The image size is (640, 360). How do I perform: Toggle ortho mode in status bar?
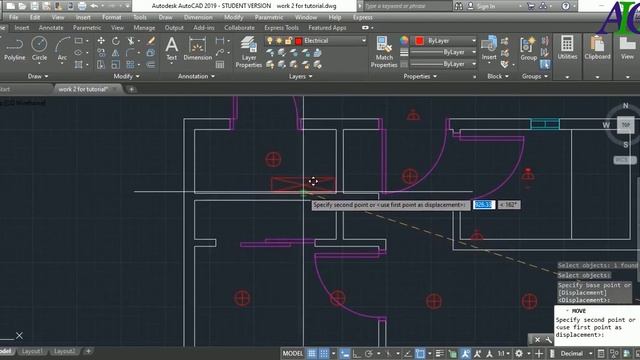coord(356,353)
